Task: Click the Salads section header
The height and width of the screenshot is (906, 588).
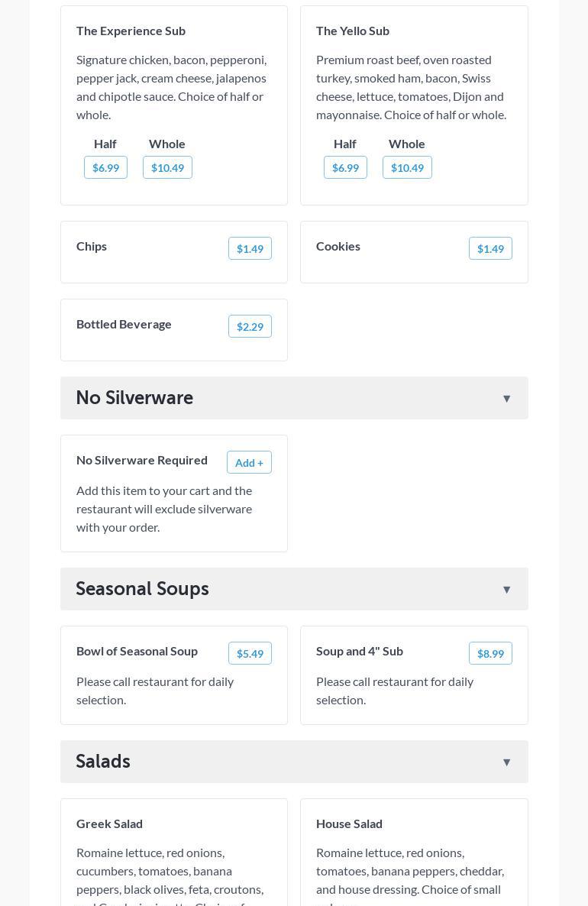Action: (103, 762)
